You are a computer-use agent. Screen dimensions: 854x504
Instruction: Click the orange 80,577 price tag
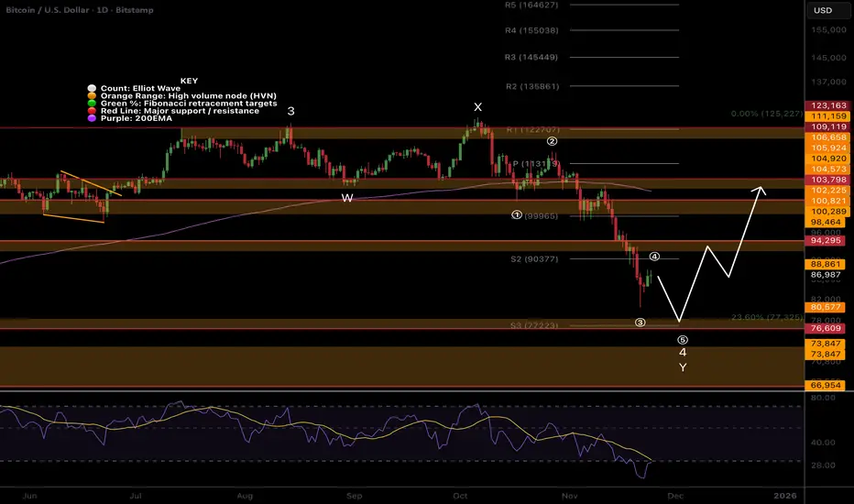point(826,307)
